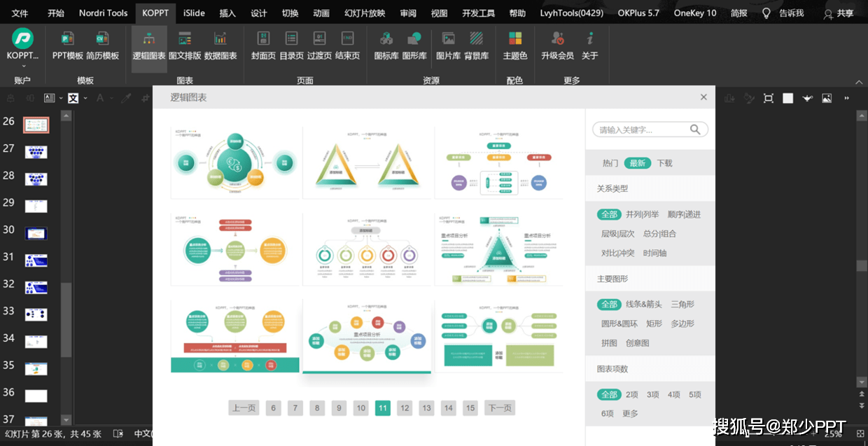Go to 下一页 next page
This screenshot has width=868, height=446.
500,408
